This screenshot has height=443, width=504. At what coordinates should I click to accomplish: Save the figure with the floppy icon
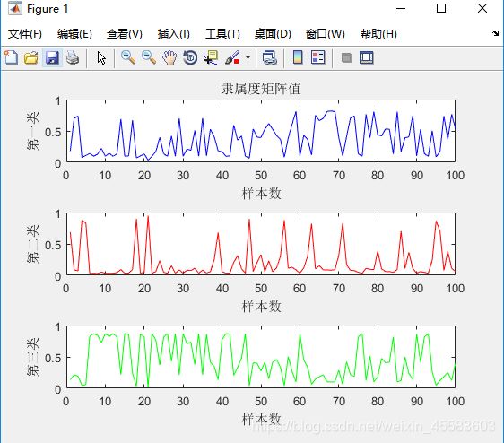[52, 58]
